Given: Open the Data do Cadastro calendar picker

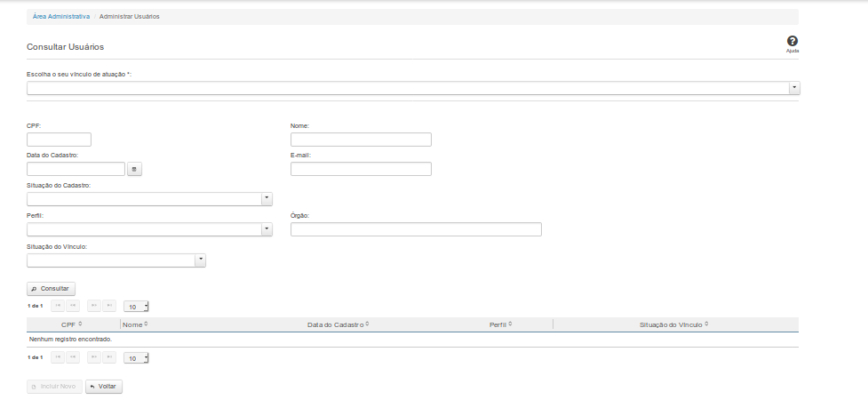Looking at the screenshot, I should [x=134, y=169].
